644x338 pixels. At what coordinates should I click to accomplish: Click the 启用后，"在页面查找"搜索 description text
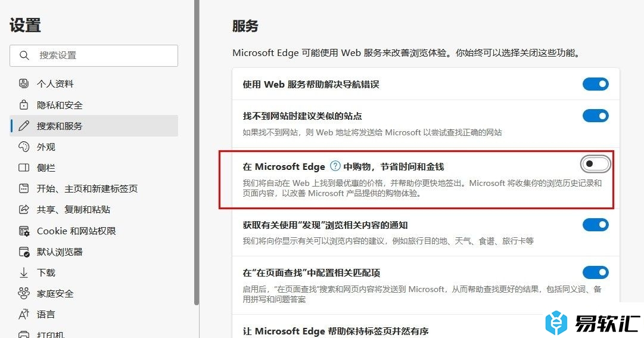coord(422,294)
